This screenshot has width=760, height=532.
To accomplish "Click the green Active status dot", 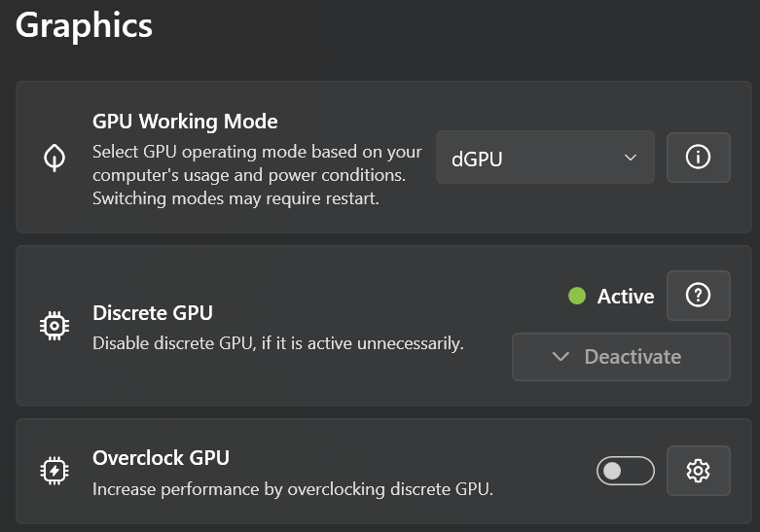I will coord(577,296).
